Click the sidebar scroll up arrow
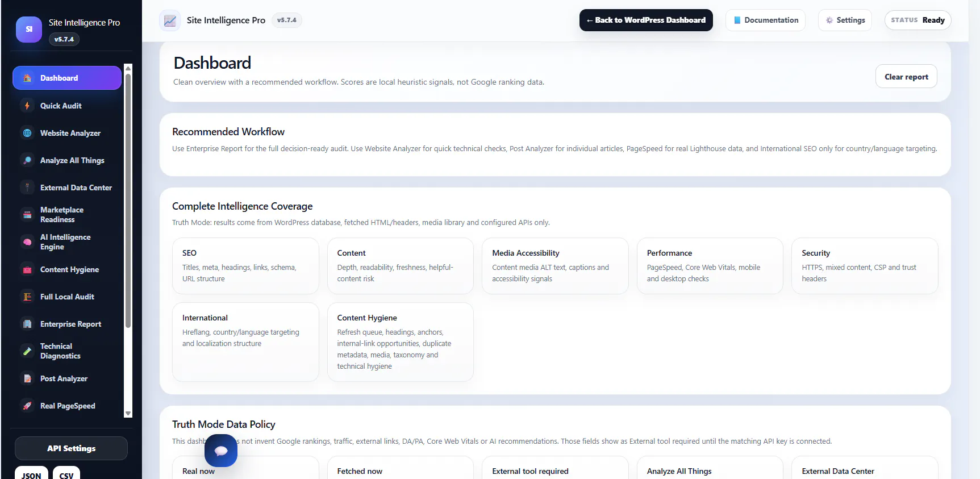980x479 pixels. tap(128, 68)
